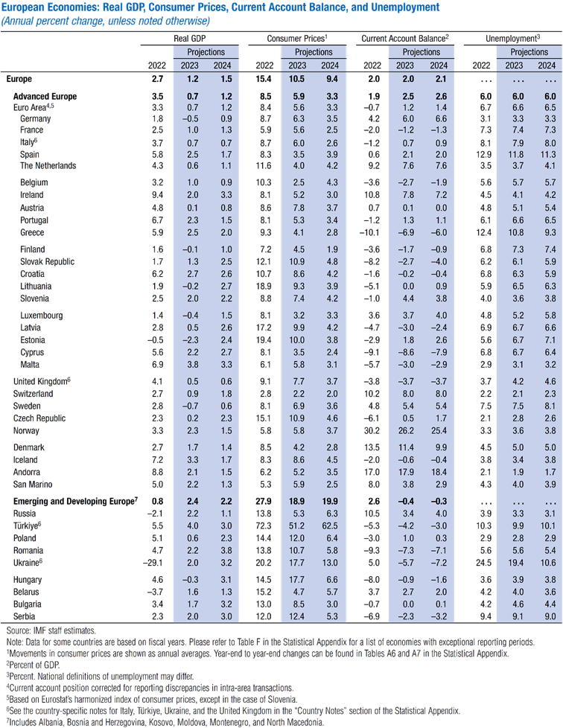Select the 'Belgium' row label
The width and height of the screenshot is (563, 728).
coord(34,182)
